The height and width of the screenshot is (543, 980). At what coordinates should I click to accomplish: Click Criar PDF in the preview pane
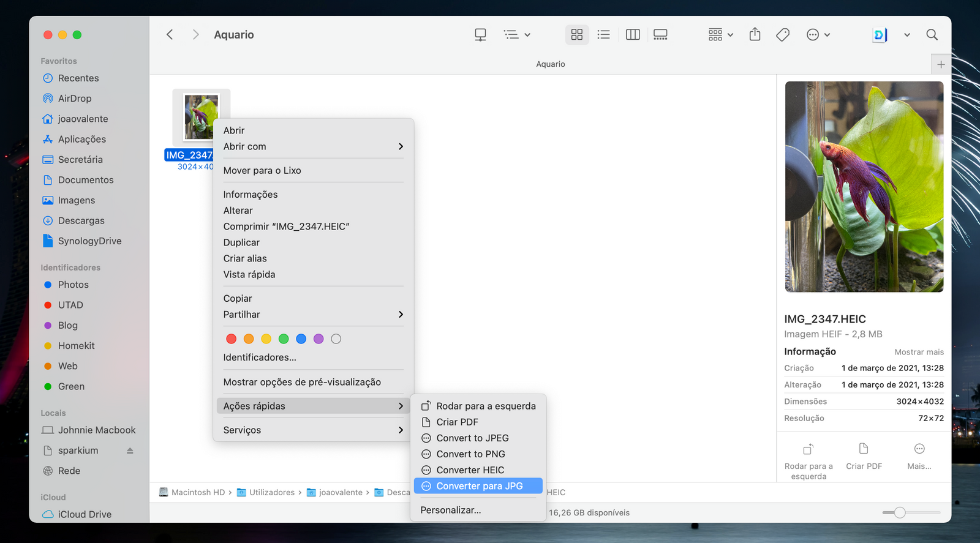click(864, 456)
